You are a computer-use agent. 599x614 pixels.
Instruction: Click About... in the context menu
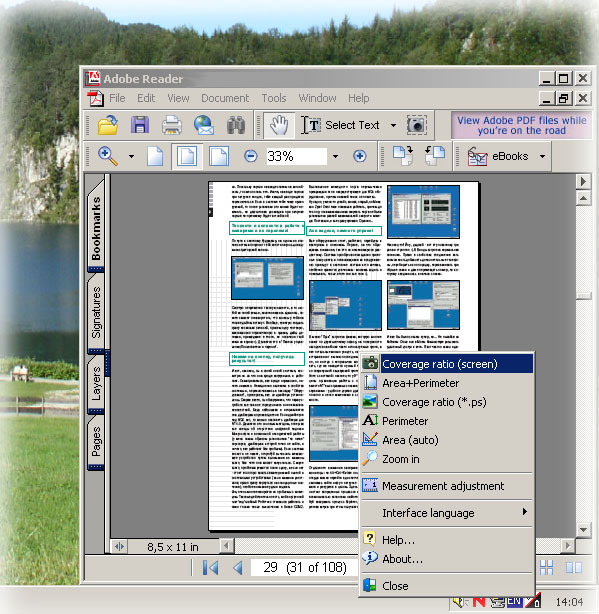tap(447, 559)
